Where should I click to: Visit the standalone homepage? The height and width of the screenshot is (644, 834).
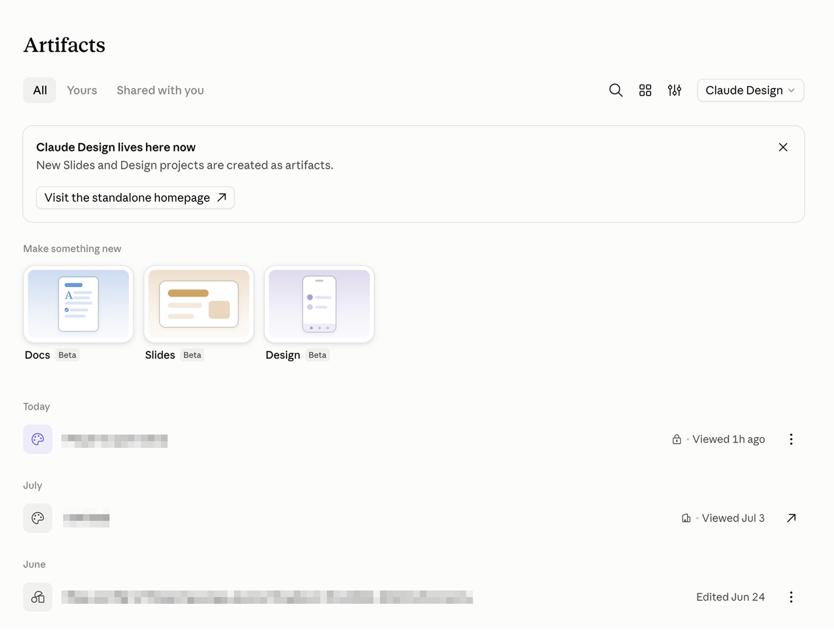coord(135,197)
